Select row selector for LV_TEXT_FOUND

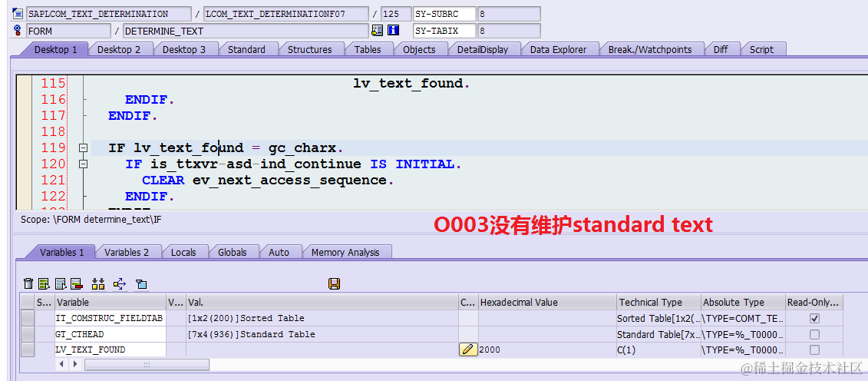[x=27, y=350]
